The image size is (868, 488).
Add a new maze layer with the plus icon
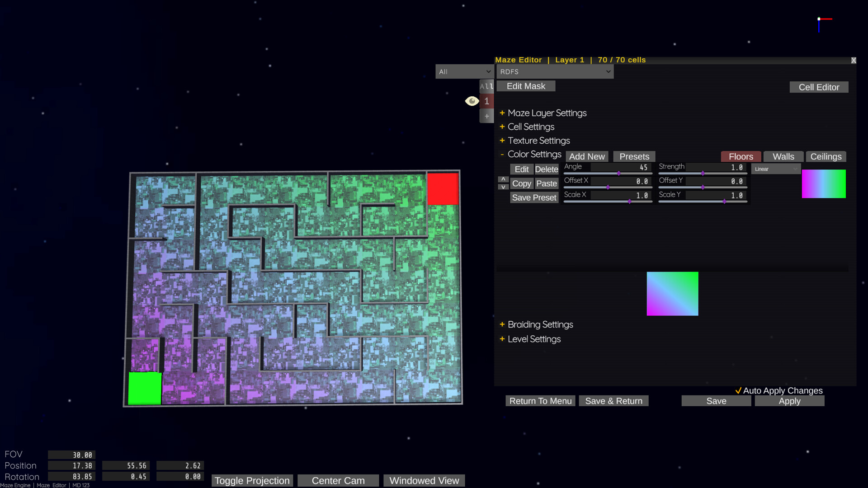pos(486,116)
